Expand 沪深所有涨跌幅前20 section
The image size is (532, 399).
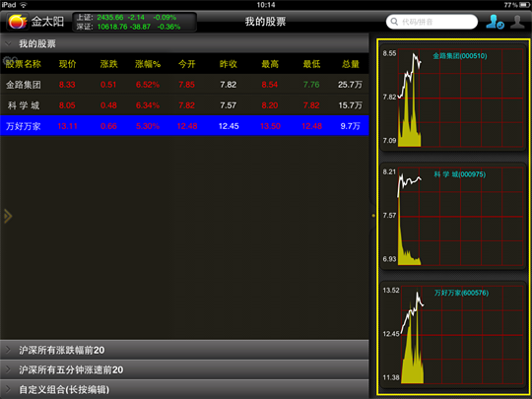184,350
